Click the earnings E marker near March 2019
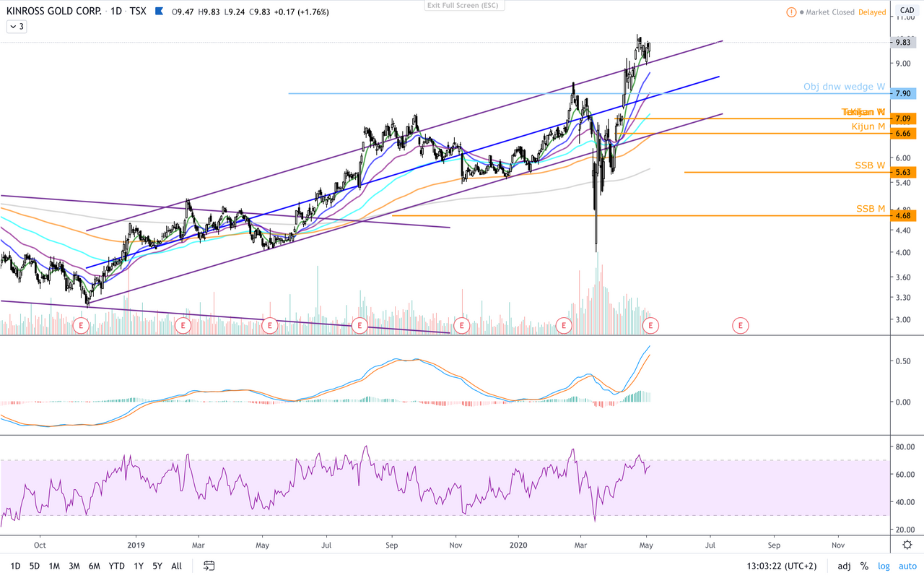The image size is (924, 578). click(183, 326)
